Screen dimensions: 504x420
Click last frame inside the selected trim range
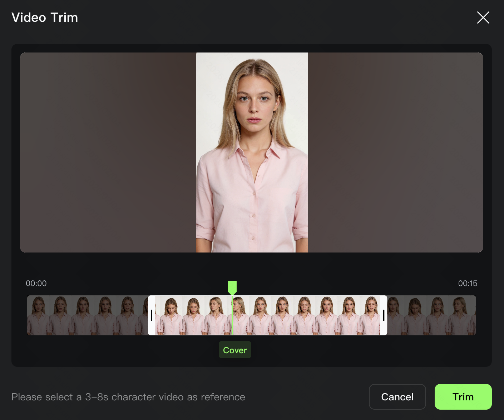pyautogui.click(x=370, y=315)
